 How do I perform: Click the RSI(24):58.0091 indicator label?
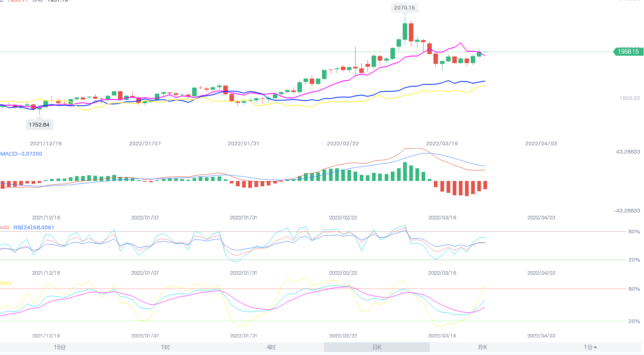34,228
